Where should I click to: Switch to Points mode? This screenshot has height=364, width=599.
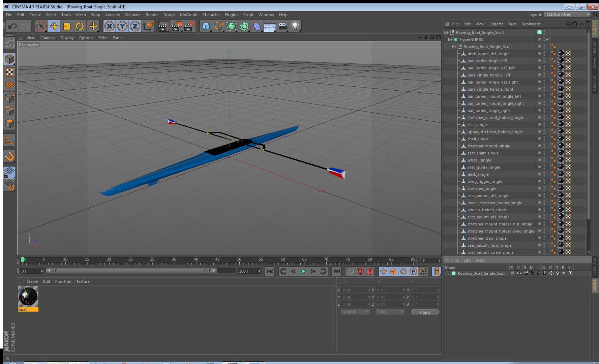9,98
